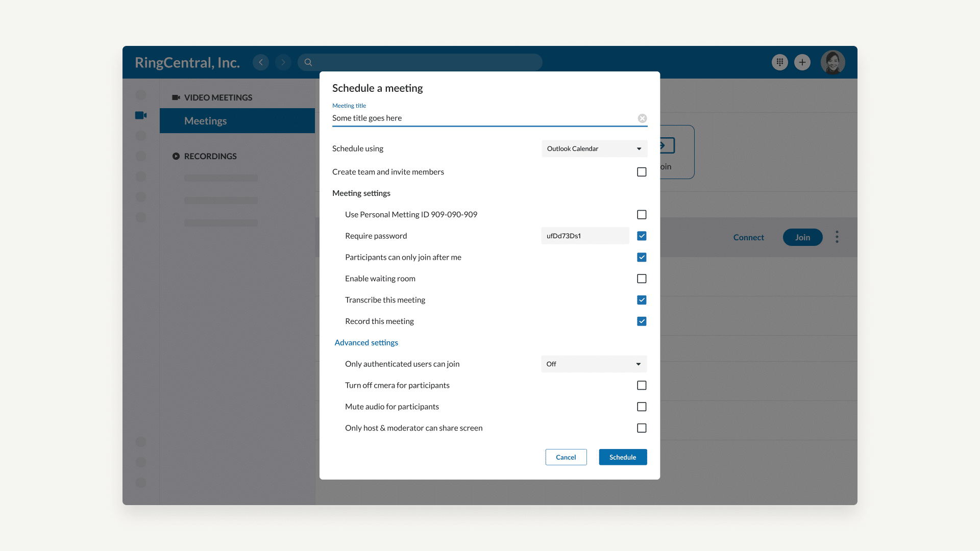Click the Schedule button
980x551 pixels.
tap(623, 457)
